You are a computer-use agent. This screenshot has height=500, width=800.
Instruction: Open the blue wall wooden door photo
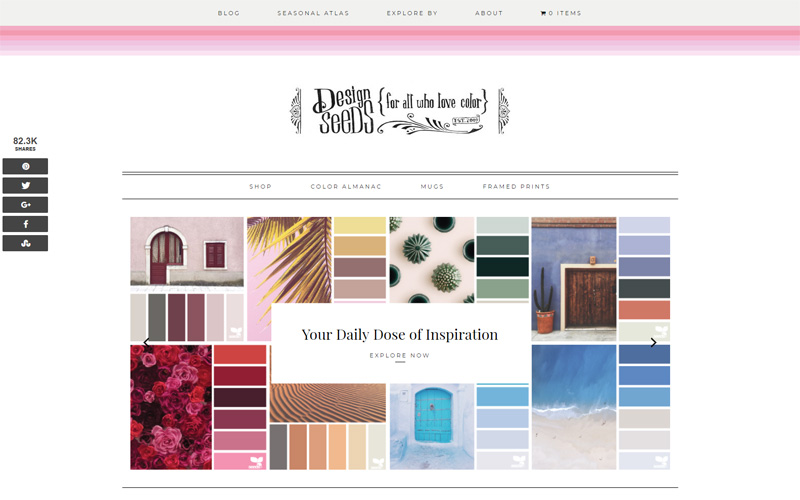(x=573, y=279)
